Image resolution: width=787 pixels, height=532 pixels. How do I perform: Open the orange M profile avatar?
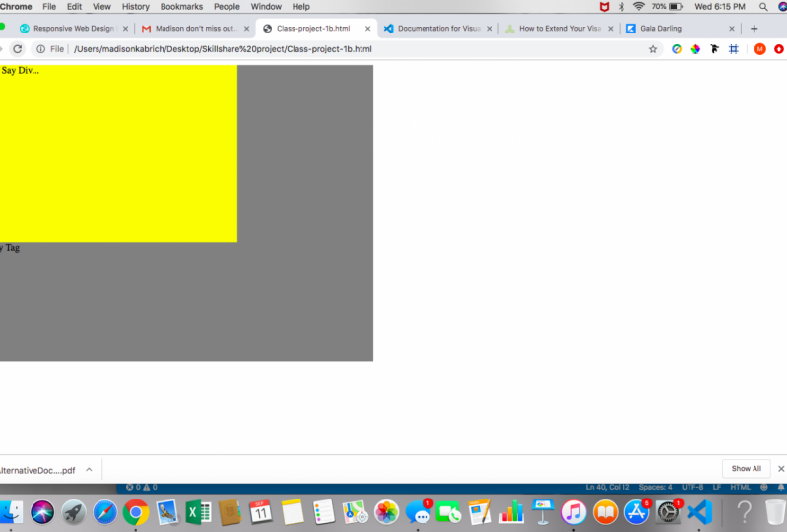point(759,49)
